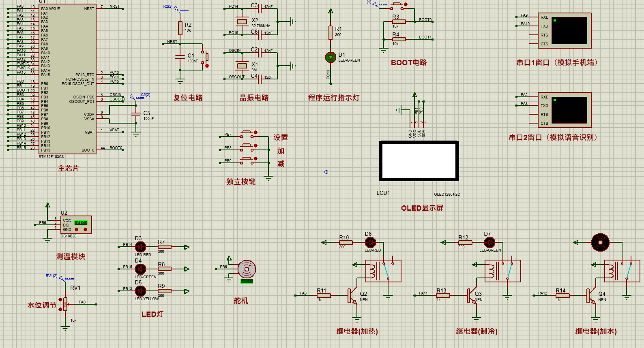Adjust the RV1 water level potentiometer
Image resolution: width=644 pixels, height=348 pixels.
tap(65, 304)
